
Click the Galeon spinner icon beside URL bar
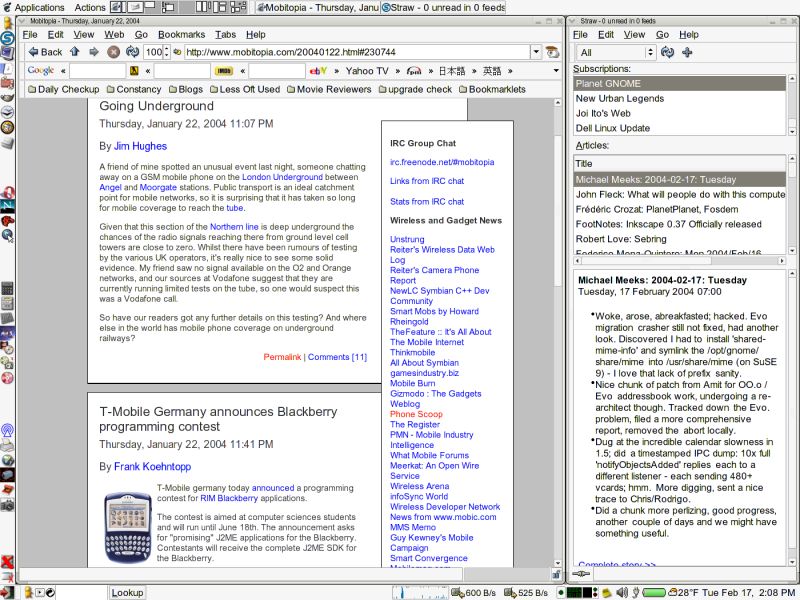pos(552,52)
